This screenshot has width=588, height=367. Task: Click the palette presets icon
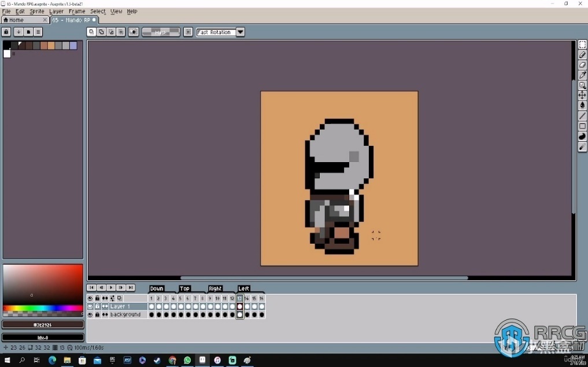click(28, 32)
